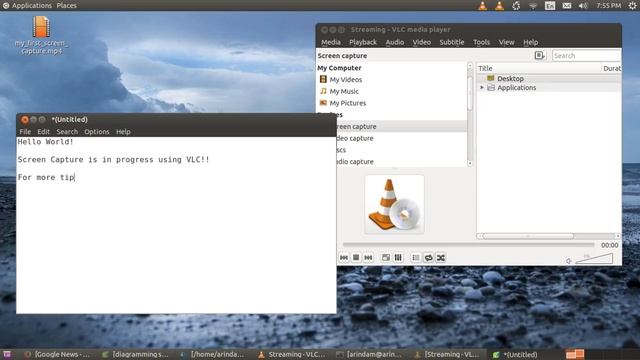Viewport: 640px width, 360px height.
Task: Open the View menu in VLC
Action: pyautogui.click(x=506, y=42)
